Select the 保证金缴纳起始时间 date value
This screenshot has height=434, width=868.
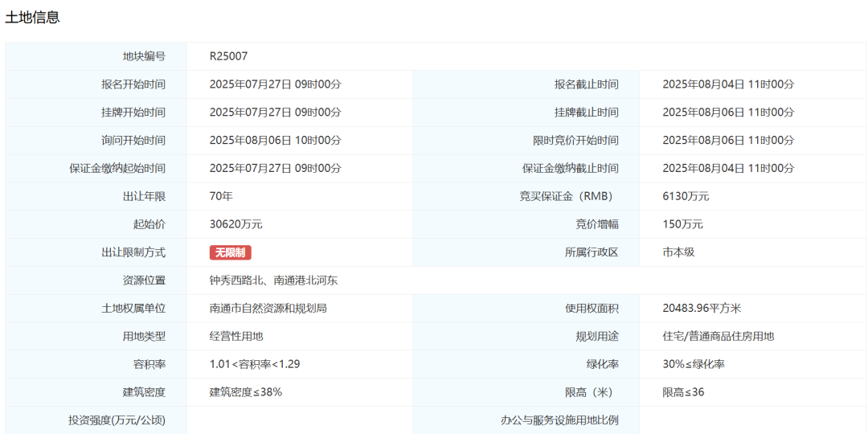[x=275, y=168]
